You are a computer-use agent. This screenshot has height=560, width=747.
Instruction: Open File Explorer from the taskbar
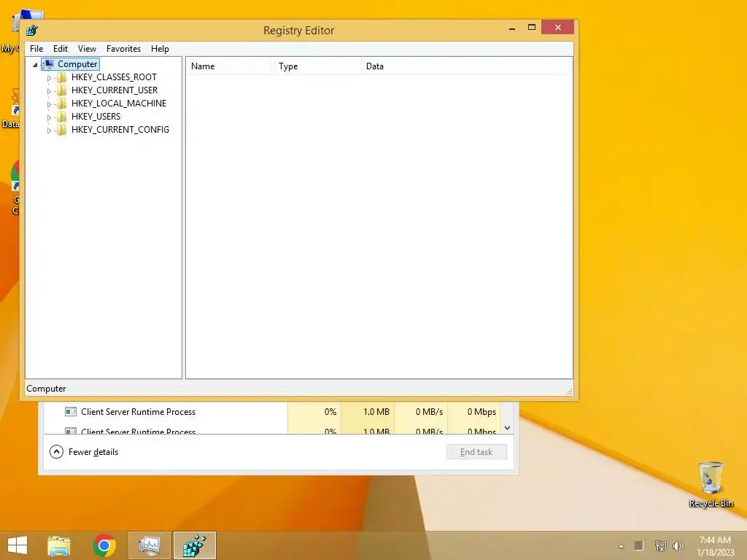[x=58, y=545]
